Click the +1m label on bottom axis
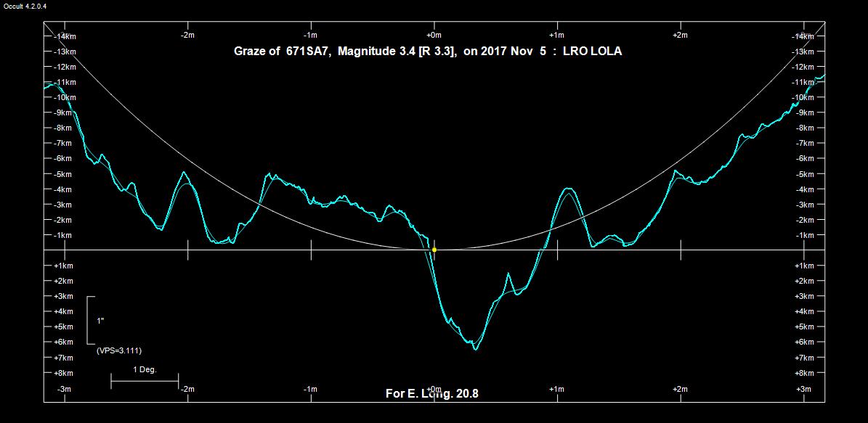Screen dimensions: 868x423 [x=556, y=390]
